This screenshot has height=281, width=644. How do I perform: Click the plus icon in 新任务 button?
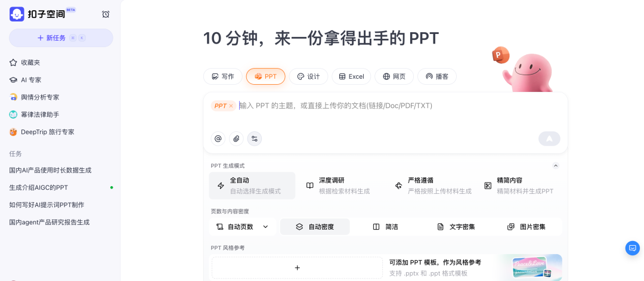tap(41, 38)
